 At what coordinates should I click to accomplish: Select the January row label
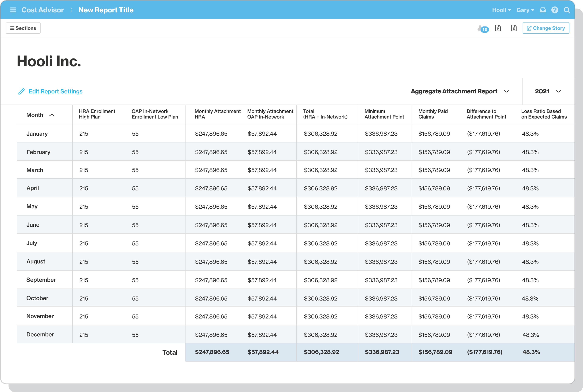[x=37, y=134]
